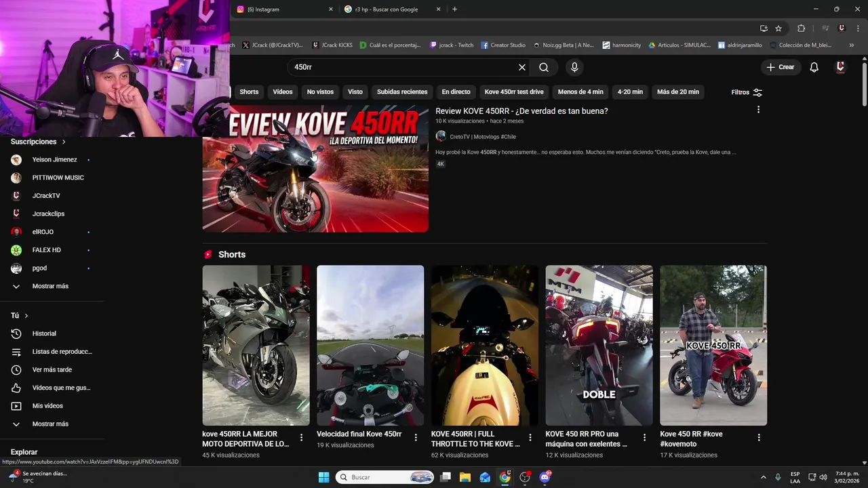Viewport: 868px width, 488px height.
Task: Open the JCrack KICKS bookmark
Action: (x=332, y=45)
